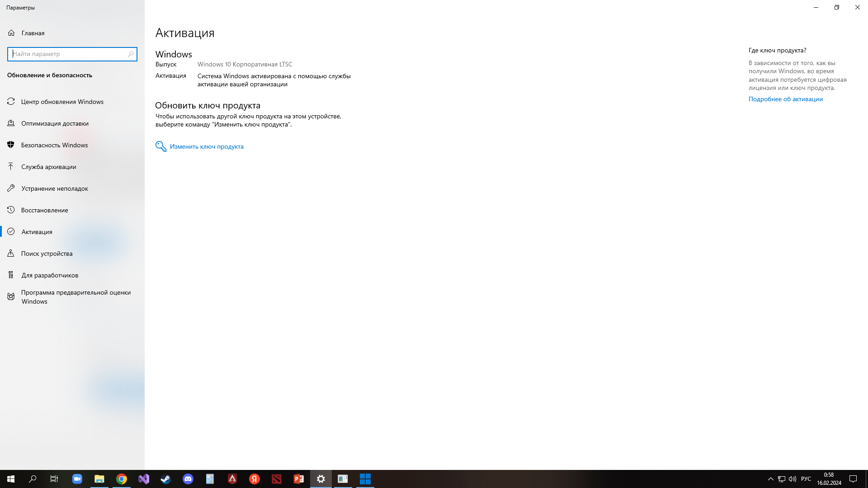868x488 pixels.
Task: Launch Steam from the taskbar
Action: pyautogui.click(x=165, y=479)
